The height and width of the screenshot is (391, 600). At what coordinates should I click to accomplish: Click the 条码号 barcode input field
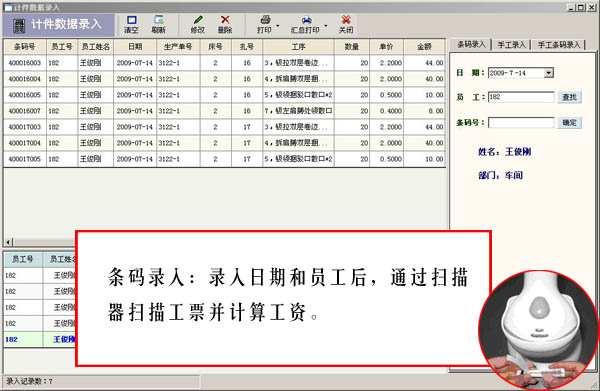click(521, 123)
